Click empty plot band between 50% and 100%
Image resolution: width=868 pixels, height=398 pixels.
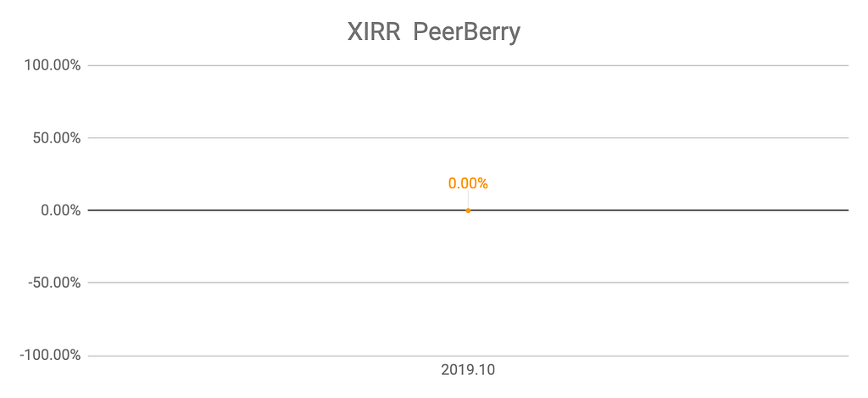coord(468,102)
